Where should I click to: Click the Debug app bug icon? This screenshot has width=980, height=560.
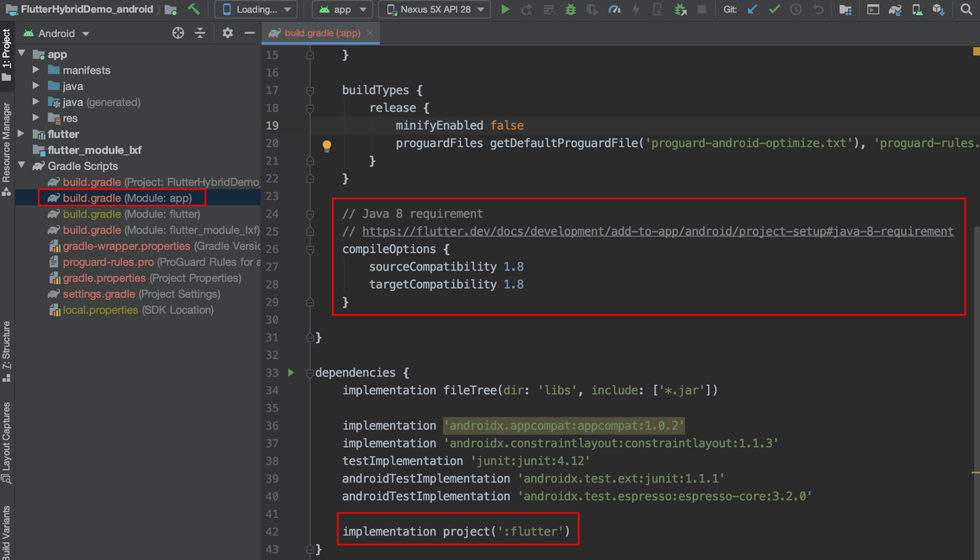[x=571, y=9]
